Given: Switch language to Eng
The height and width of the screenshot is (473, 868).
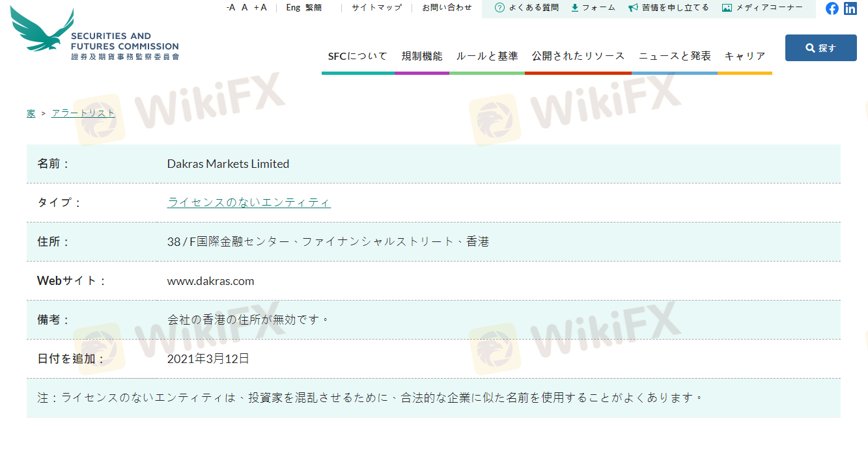Looking at the screenshot, I should pos(293,8).
